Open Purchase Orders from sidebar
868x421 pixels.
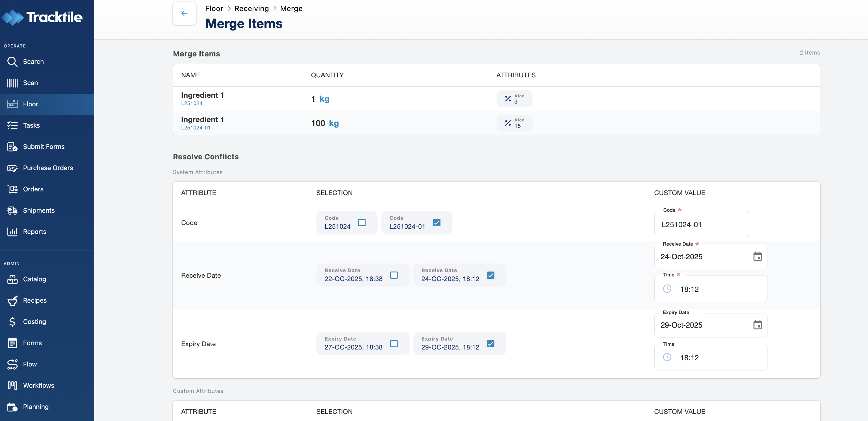47,168
